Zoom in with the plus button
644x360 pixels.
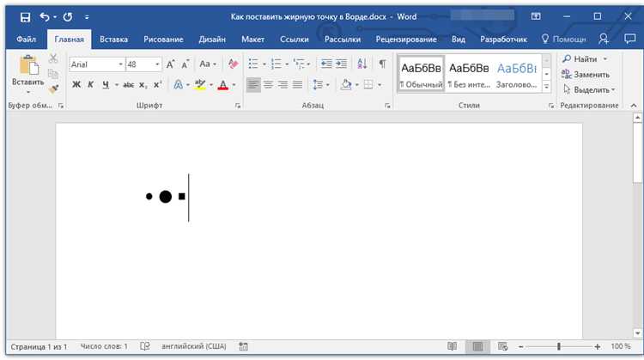(598, 347)
